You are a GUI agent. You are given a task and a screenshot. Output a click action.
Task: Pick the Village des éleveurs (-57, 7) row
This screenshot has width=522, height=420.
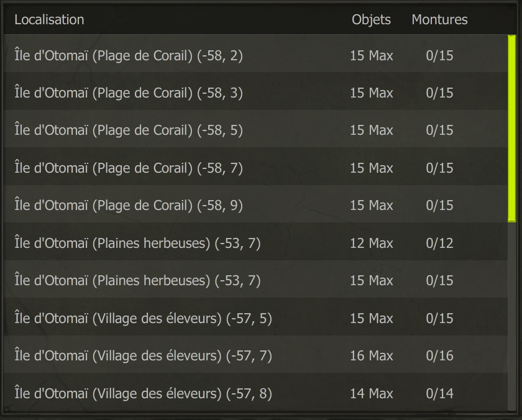(255, 355)
